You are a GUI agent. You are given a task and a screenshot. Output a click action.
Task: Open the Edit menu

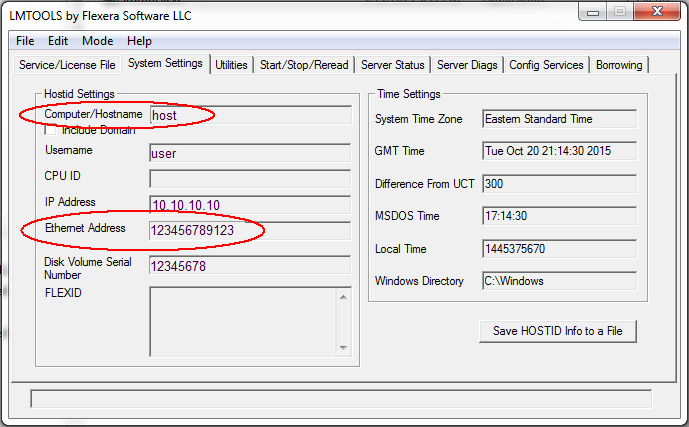tap(58, 41)
